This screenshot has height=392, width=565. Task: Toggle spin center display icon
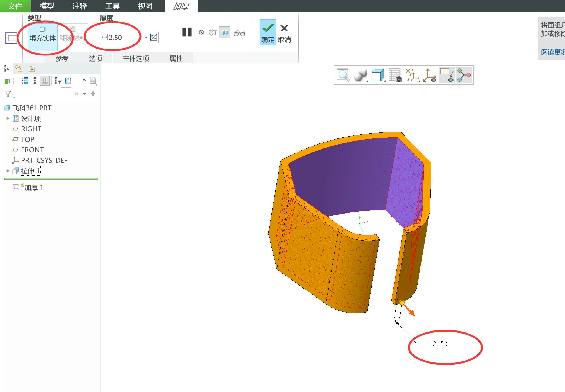click(x=430, y=75)
